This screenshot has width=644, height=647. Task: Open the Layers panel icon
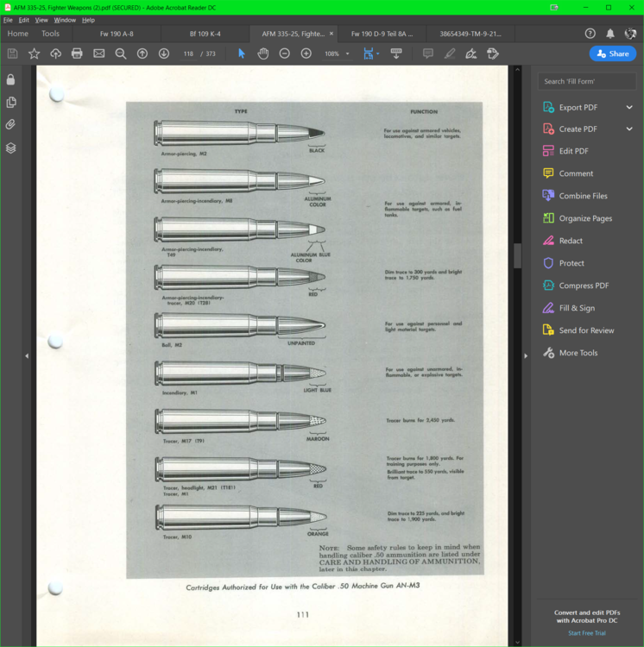point(10,148)
